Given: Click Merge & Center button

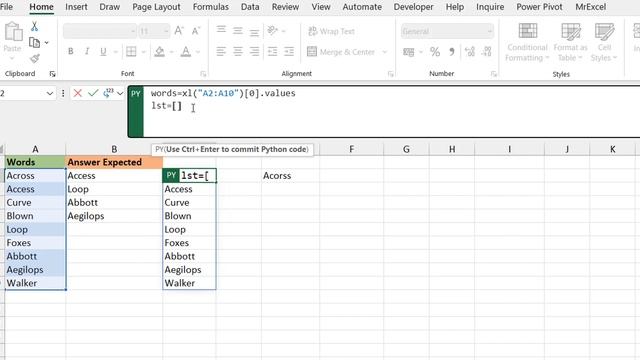Looking at the screenshot, I should tap(341, 52).
